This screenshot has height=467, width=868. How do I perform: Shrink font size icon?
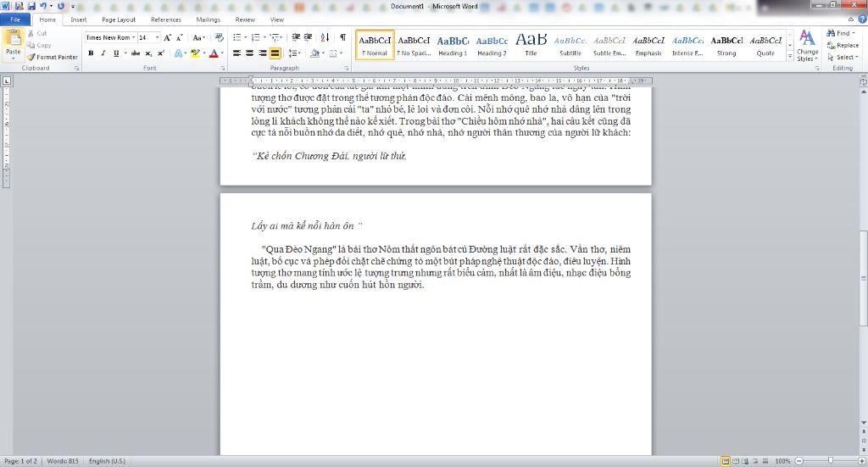coord(179,37)
